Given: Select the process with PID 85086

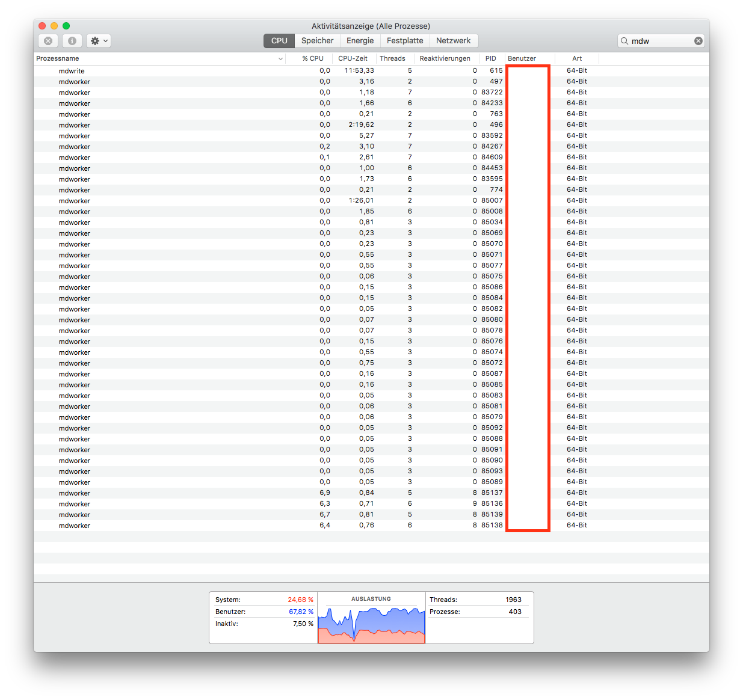Looking at the screenshot, I should [371, 287].
